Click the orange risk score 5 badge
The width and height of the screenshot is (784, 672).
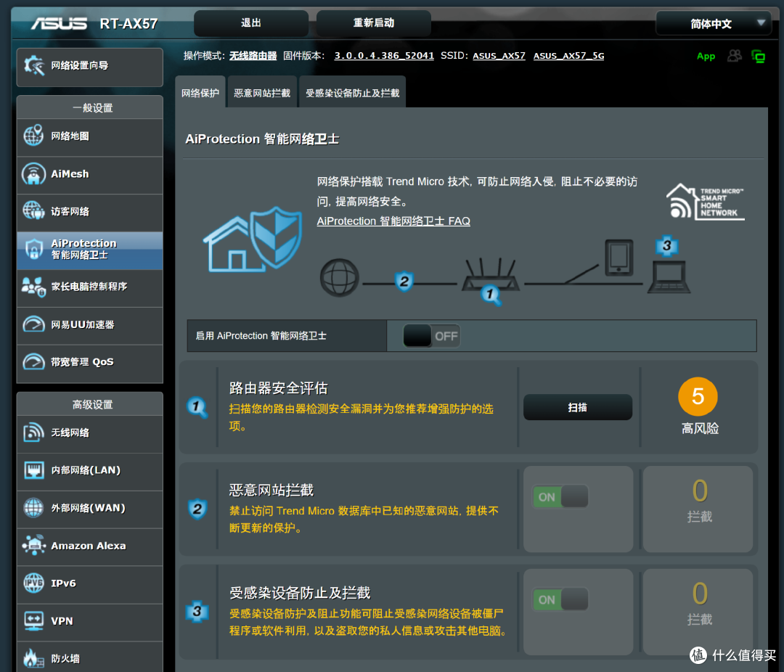pyautogui.click(x=698, y=396)
